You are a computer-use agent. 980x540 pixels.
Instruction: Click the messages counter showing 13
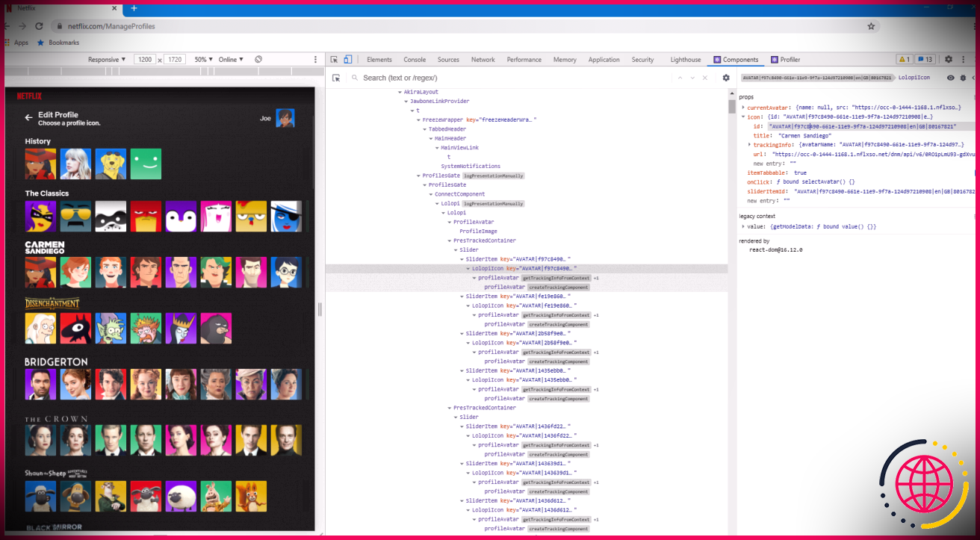(x=925, y=60)
